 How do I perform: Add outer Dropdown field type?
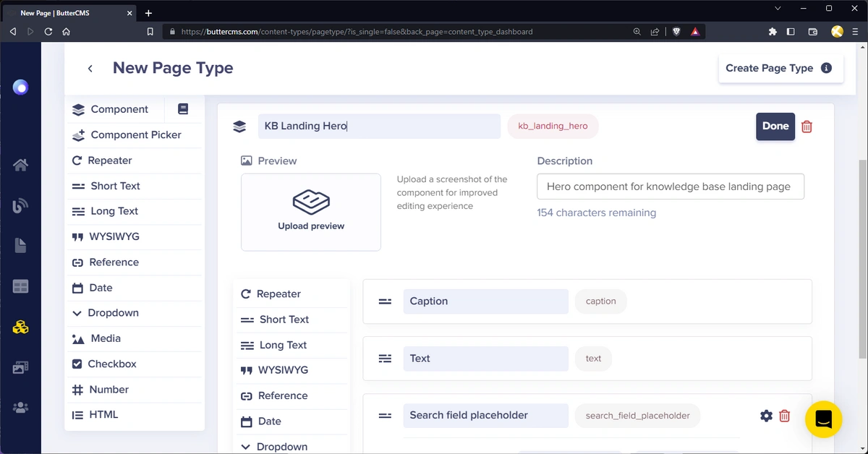pos(134,313)
